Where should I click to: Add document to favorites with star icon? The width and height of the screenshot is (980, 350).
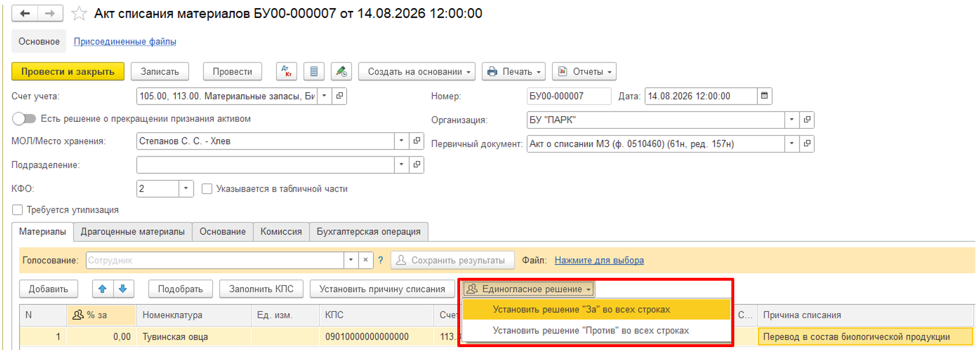coord(79,13)
